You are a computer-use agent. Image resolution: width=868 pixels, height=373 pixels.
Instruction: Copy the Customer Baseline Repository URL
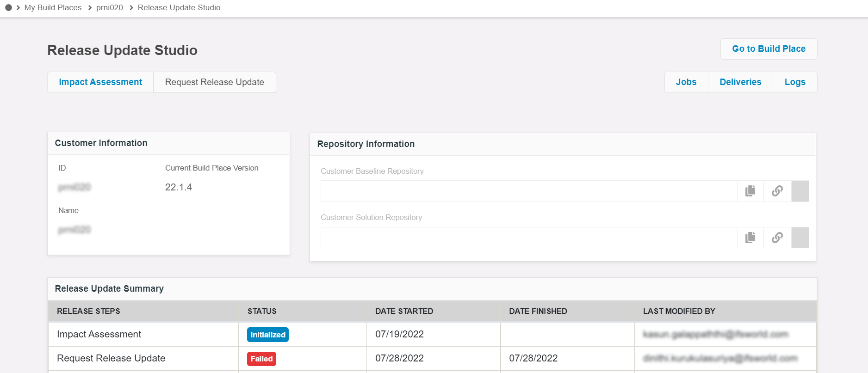[x=750, y=191]
